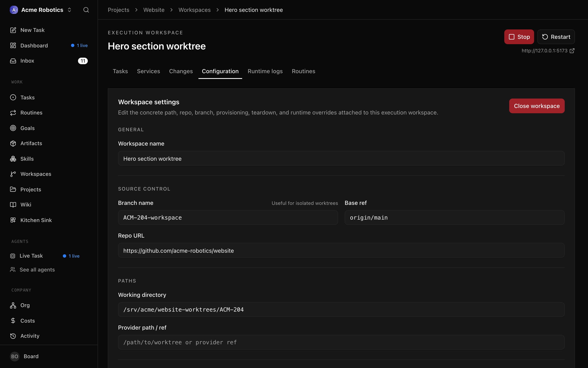588x368 pixels.
Task: Open Activity in sidebar
Action: (49, 336)
